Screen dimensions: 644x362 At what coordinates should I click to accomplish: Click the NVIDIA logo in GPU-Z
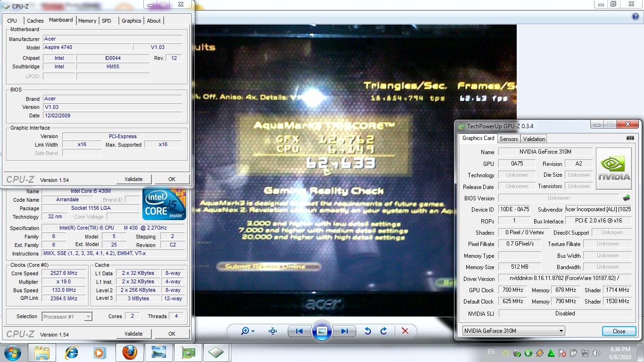click(x=614, y=169)
